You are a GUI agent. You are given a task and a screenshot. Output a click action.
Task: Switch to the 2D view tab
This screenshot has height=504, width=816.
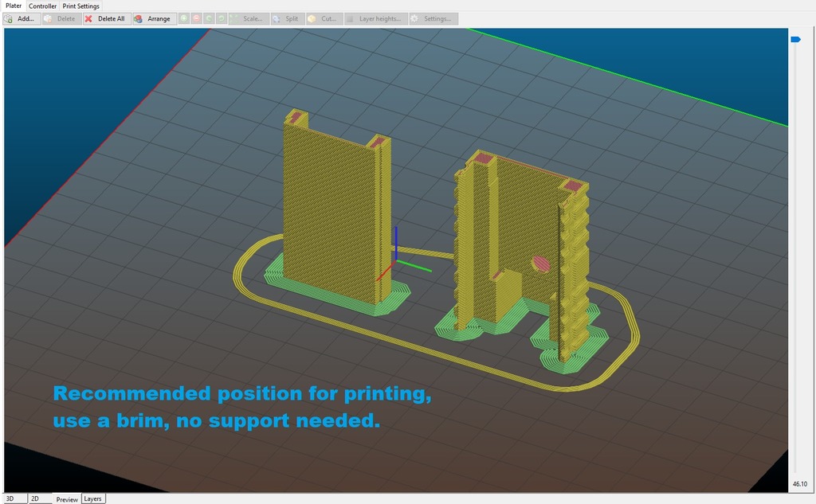pos(36,498)
